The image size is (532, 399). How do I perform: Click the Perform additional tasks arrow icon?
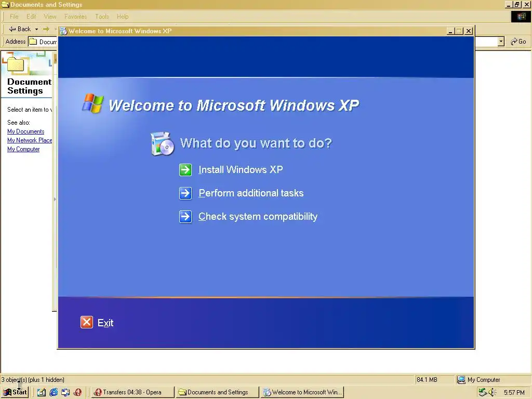185,193
